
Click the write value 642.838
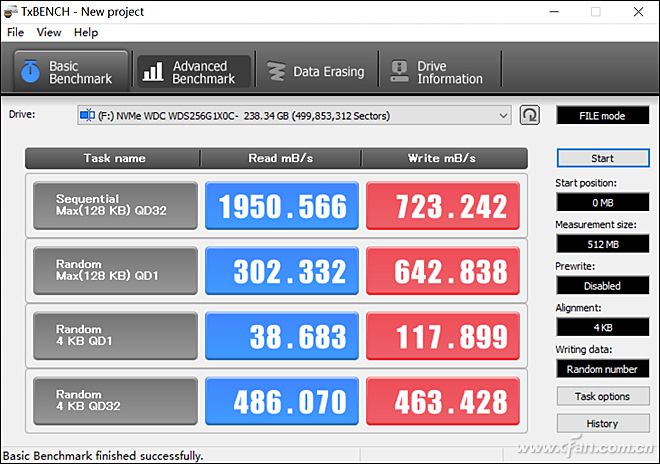click(443, 271)
